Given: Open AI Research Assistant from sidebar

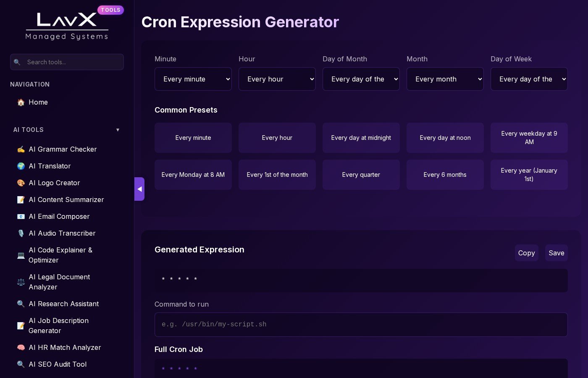Looking at the screenshot, I should pyautogui.click(x=63, y=304).
